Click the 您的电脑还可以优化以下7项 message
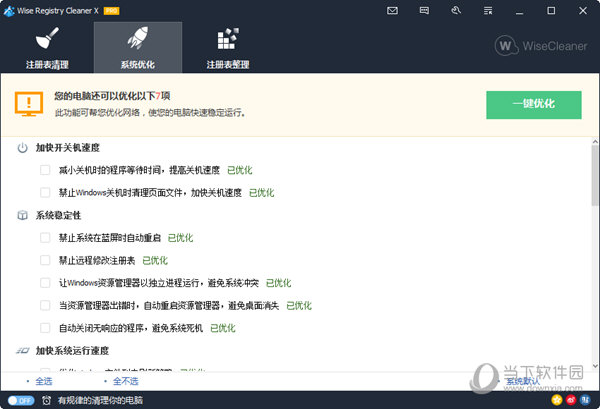 coord(112,96)
